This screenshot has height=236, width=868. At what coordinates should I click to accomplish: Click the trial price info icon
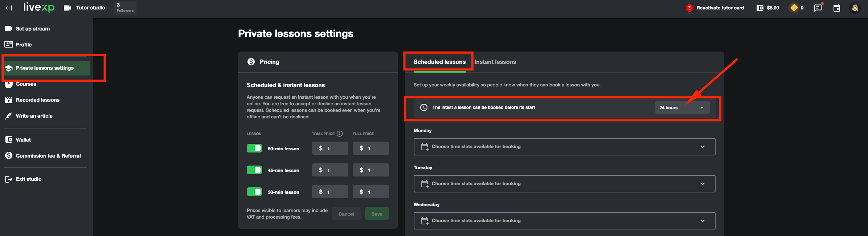click(340, 134)
